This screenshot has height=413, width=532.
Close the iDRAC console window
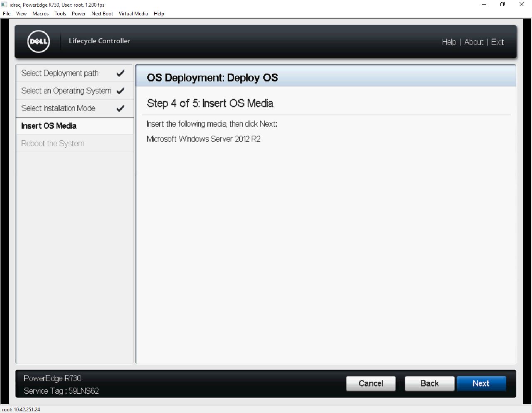(x=522, y=5)
